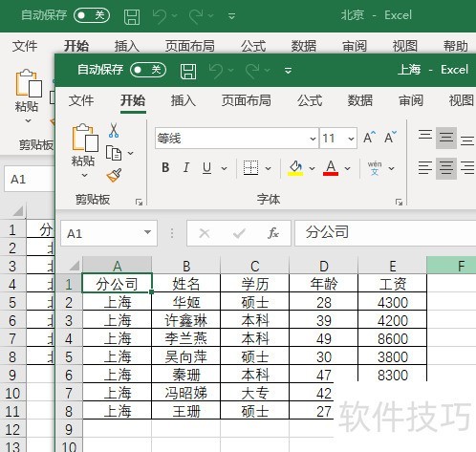Open the underline style dropdown arrow
This screenshot has height=452, width=476.
click(x=225, y=168)
